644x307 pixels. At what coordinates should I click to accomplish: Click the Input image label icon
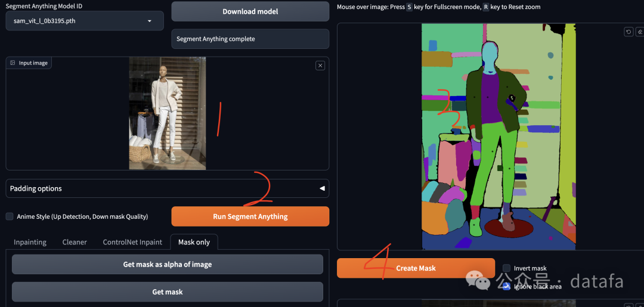coord(13,63)
